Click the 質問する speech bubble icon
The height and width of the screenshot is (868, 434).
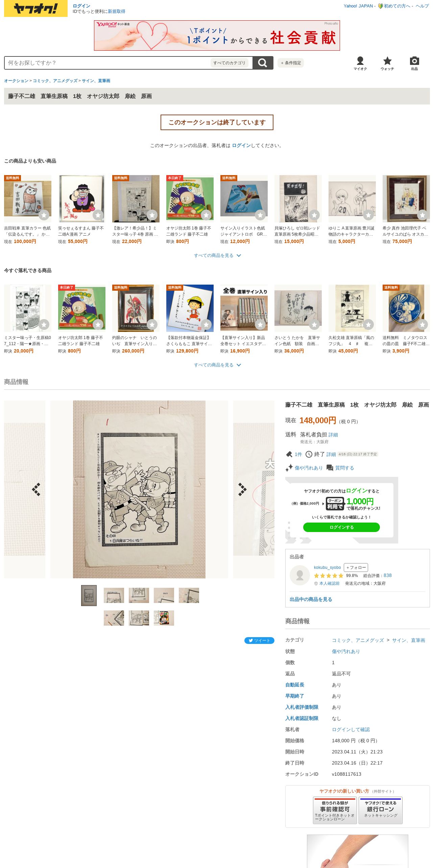coord(330,468)
